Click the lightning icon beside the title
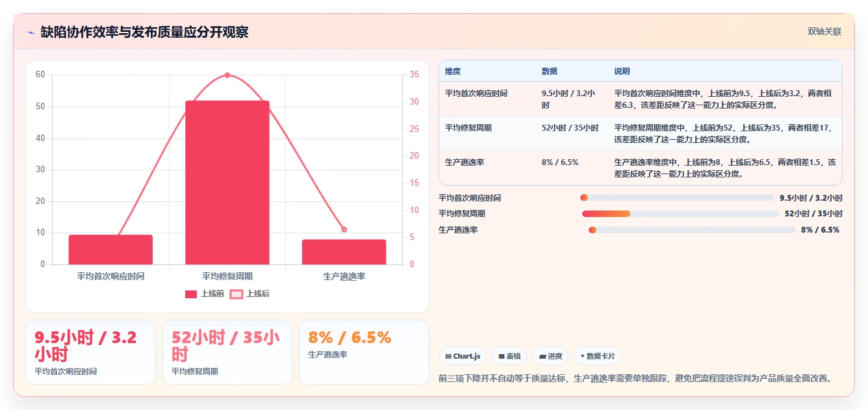Screen dimensions: 868x410 pyautogui.click(x=31, y=32)
